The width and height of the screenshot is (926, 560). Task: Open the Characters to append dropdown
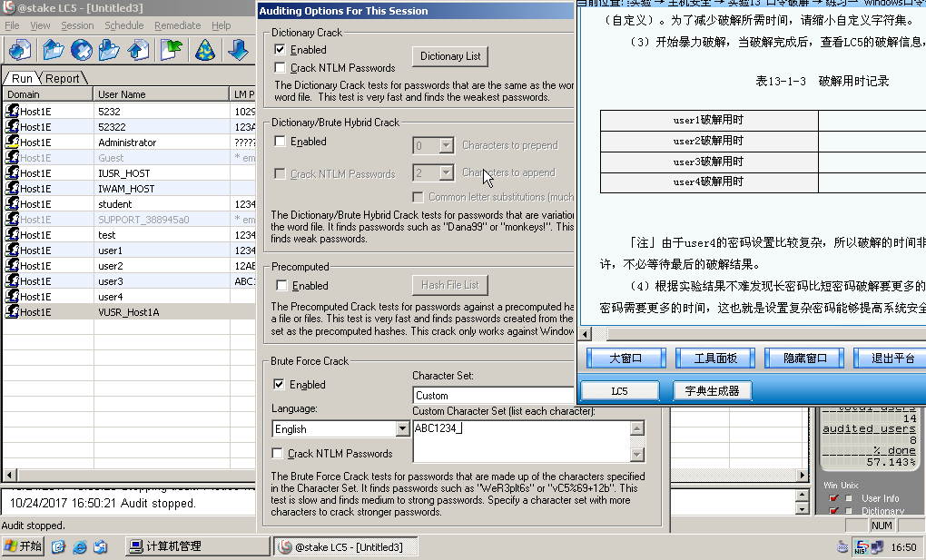coord(447,172)
